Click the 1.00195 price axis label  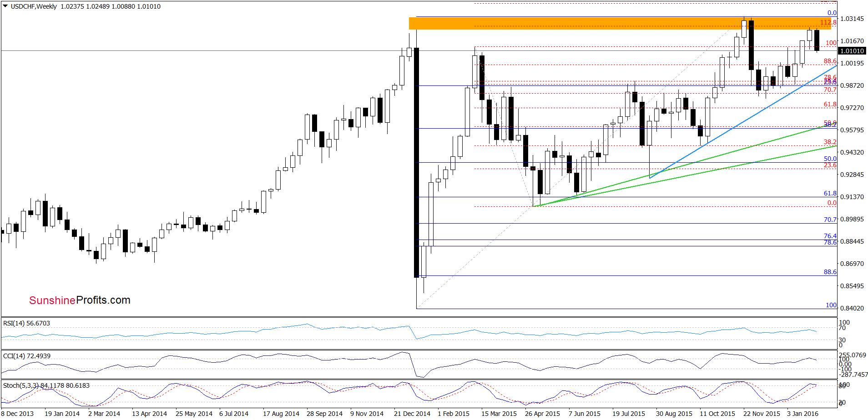pos(852,63)
